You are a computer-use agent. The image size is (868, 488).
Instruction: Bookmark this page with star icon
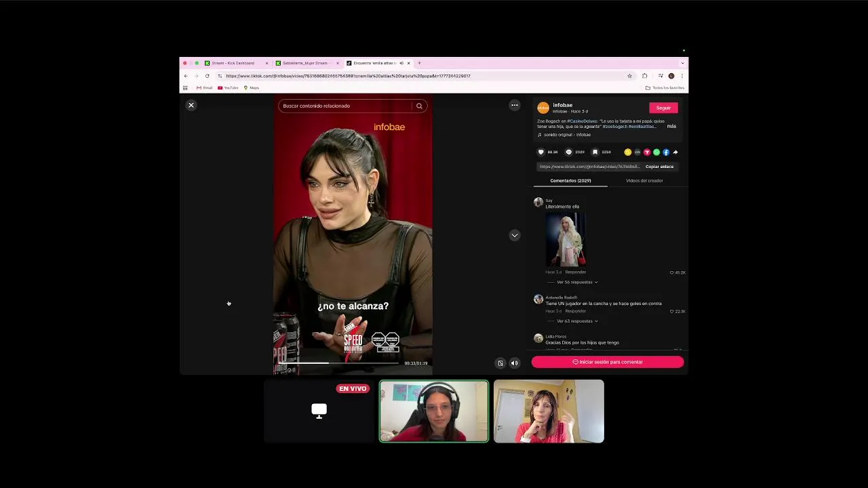(x=630, y=76)
